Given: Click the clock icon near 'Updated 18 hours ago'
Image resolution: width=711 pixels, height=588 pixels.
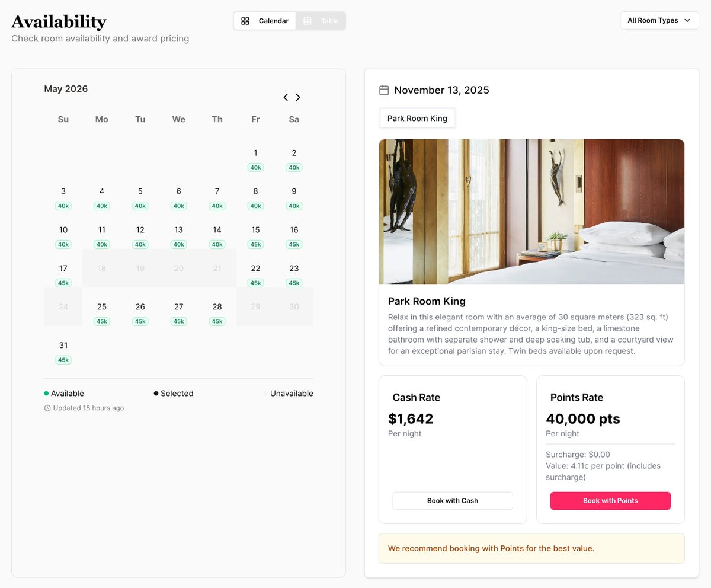Looking at the screenshot, I should click(47, 408).
